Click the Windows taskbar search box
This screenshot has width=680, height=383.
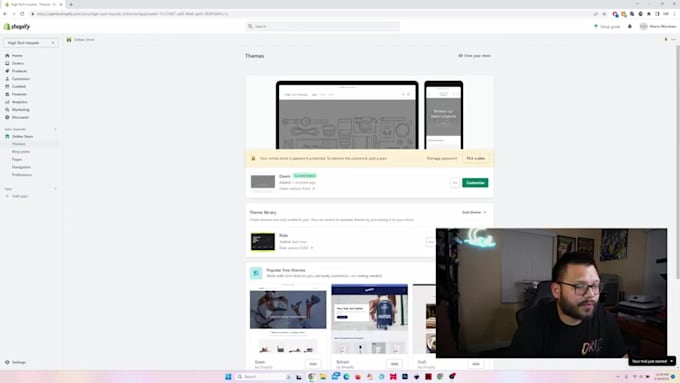[263, 376]
